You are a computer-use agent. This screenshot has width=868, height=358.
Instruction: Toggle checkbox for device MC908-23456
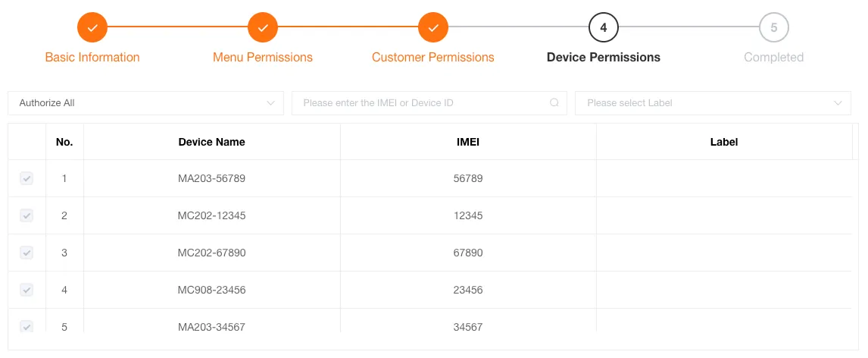pyautogui.click(x=27, y=290)
